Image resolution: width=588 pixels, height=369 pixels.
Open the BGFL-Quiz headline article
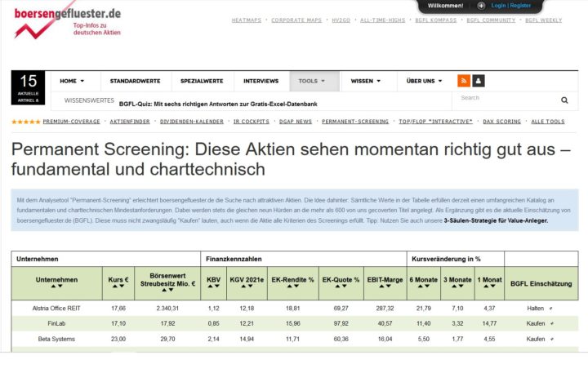click(218, 104)
